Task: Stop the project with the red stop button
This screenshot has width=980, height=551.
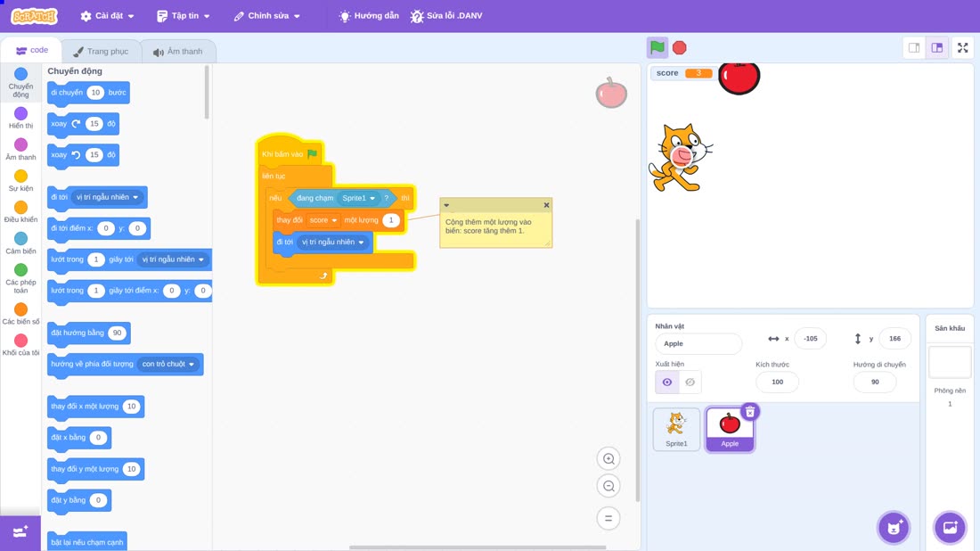Action: [x=680, y=47]
